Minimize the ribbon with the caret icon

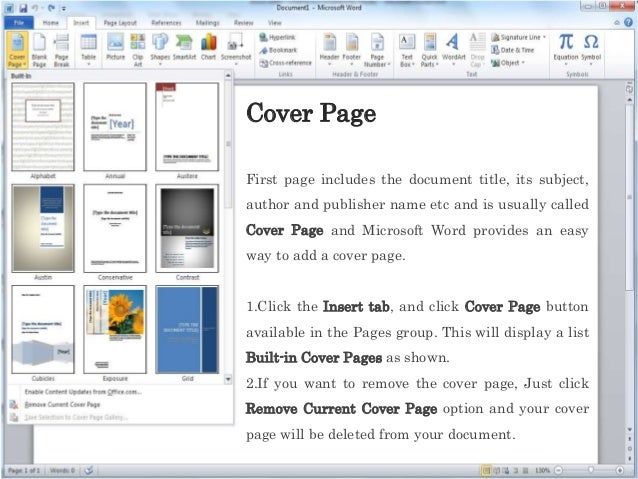click(x=617, y=23)
